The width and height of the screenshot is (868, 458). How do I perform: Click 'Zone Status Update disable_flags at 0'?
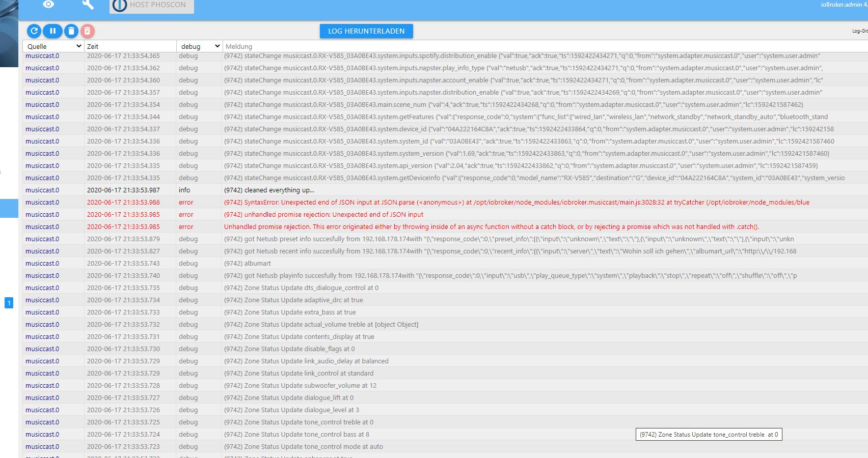pos(289,349)
